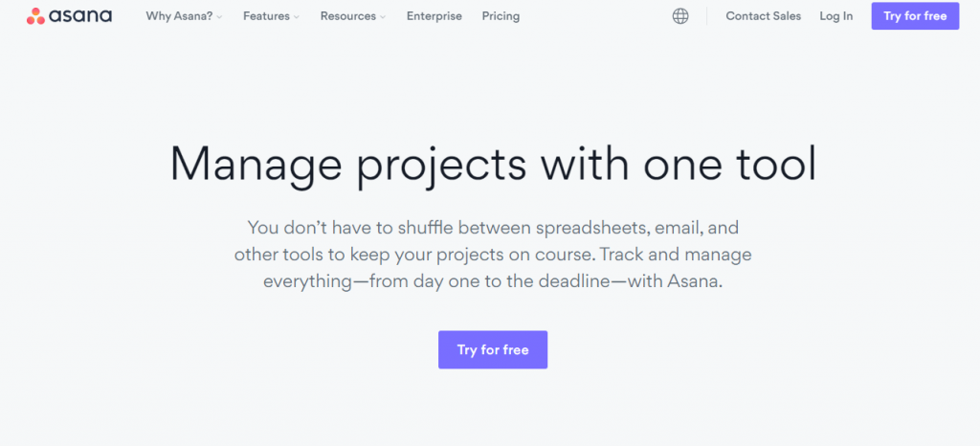Go to the Enterprise page
The height and width of the screenshot is (446, 980).
[434, 16]
